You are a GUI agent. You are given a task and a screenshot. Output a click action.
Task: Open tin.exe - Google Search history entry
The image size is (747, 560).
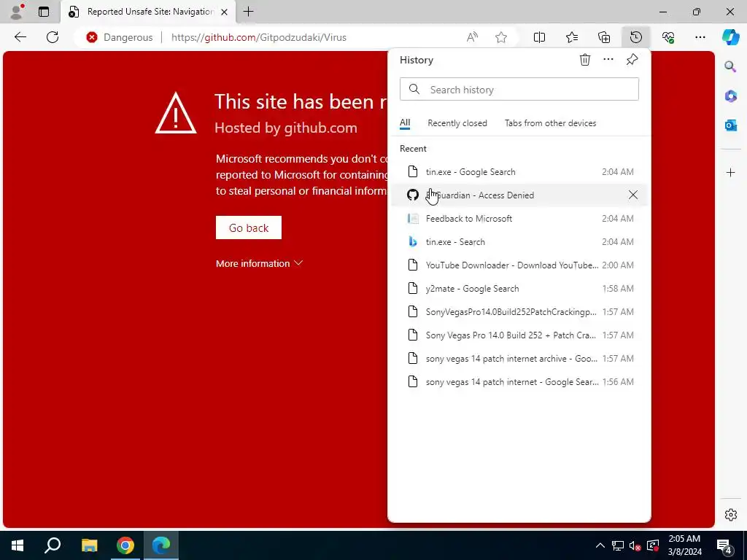[519, 172]
